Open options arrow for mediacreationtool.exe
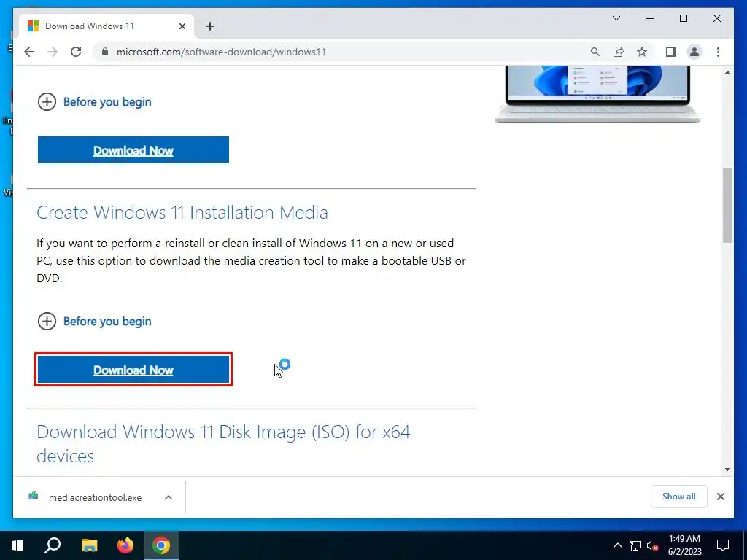Image resolution: width=747 pixels, height=560 pixels. point(169,497)
